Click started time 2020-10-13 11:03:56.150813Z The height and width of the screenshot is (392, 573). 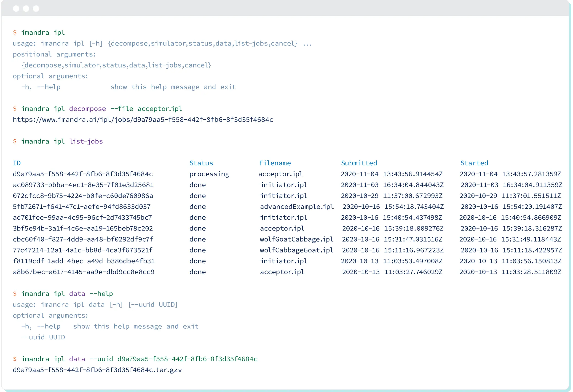pyautogui.click(x=511, y=261)
